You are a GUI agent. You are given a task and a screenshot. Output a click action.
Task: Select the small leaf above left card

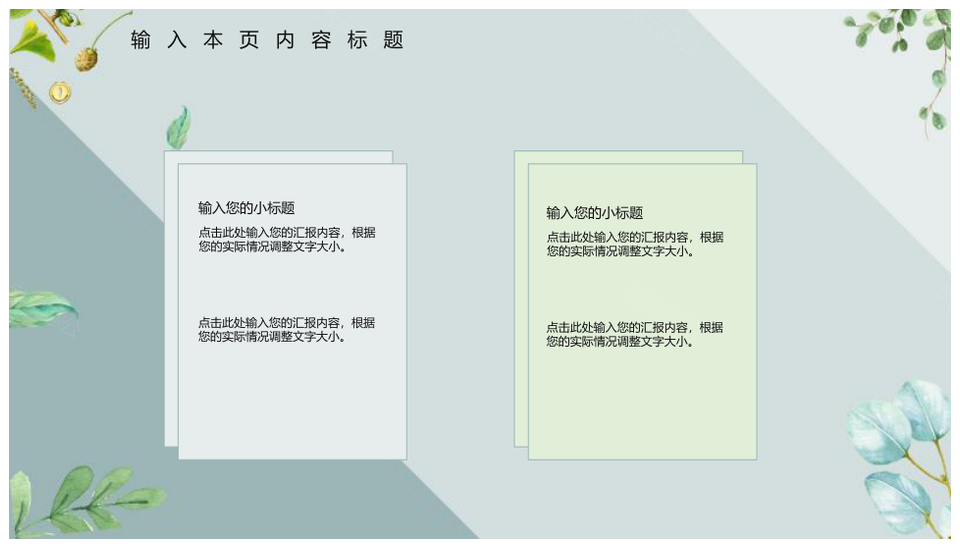[179, 127]
